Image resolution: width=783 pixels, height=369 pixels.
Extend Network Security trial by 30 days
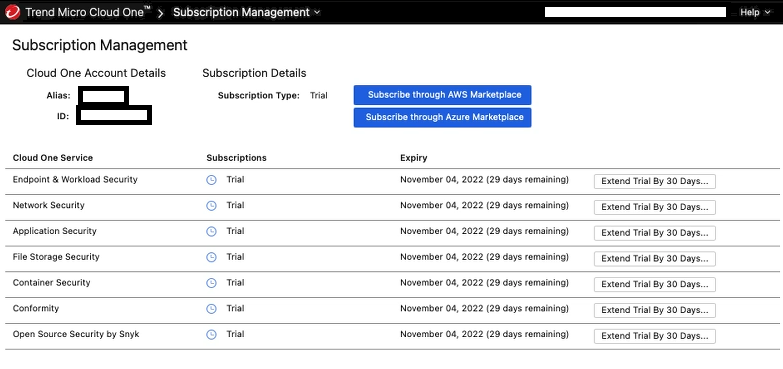tap(655, 207)
